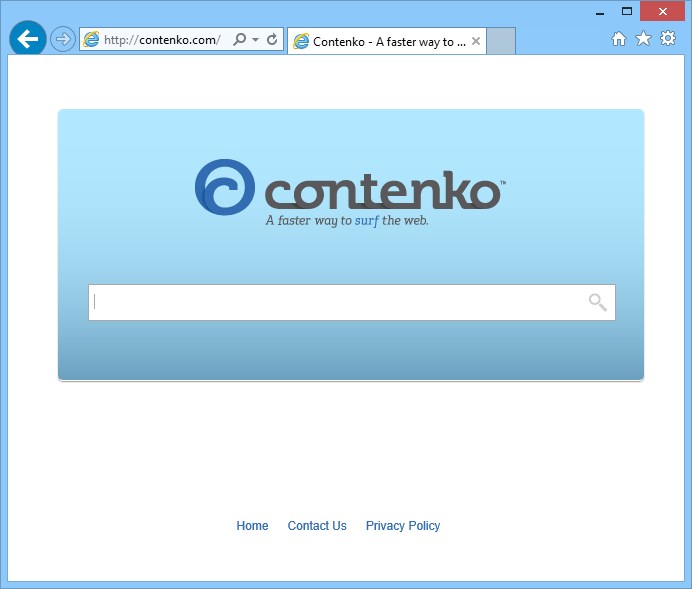This screenshot has height=589, width=692.
Task: Click the address bar URL contenko.com
Action: pyautogui.click(x=162, y=40)
